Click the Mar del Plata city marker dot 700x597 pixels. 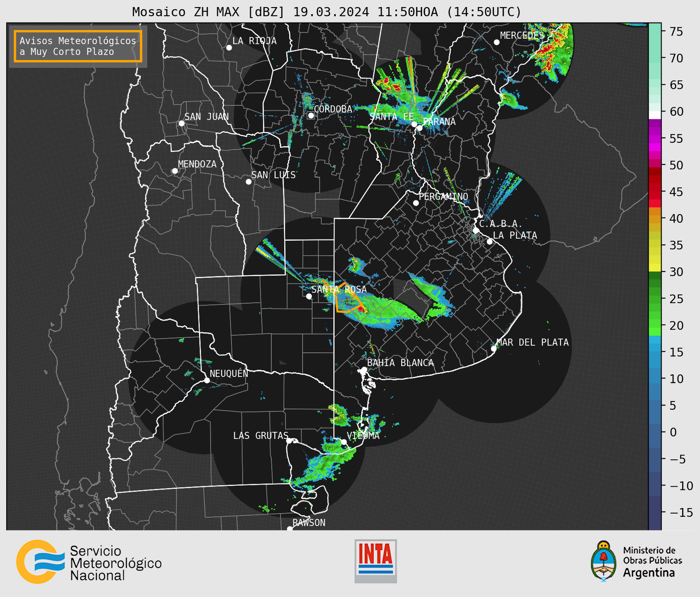tap(493, 349)
